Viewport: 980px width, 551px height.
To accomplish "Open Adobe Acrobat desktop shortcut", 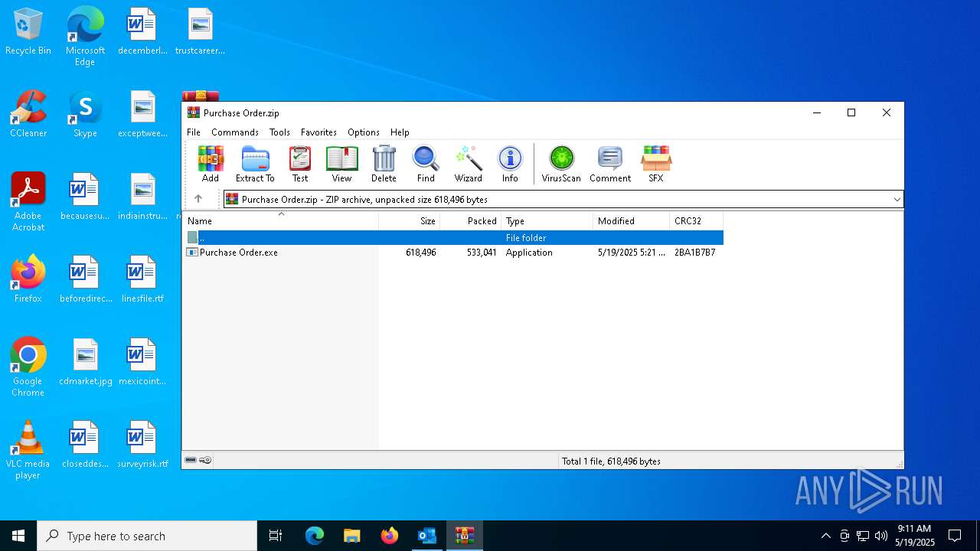I will click(28, 202).
